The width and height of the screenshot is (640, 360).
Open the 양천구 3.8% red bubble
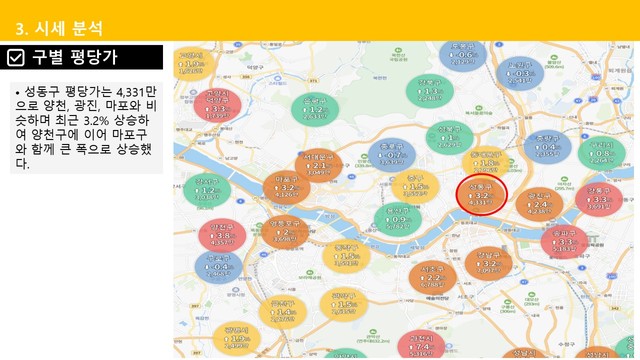click(x=222, y=235)
